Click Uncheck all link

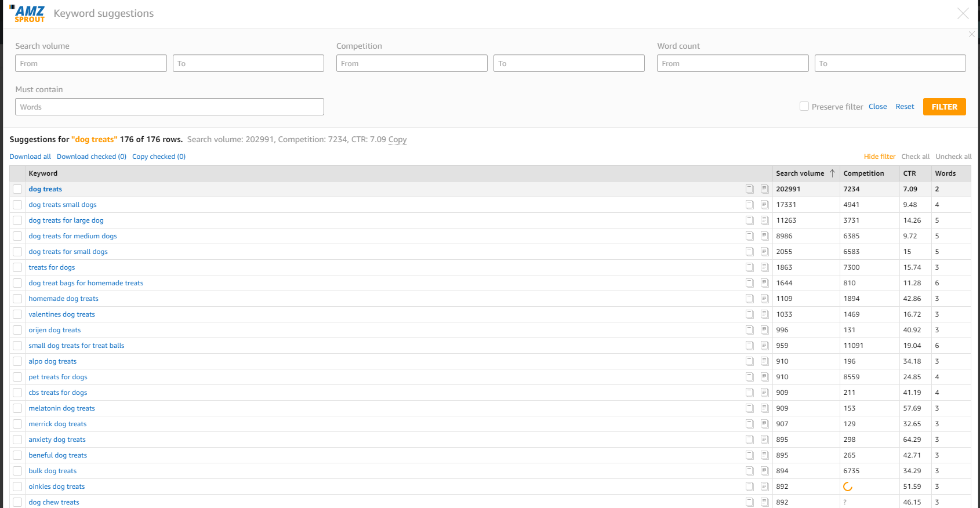pos(953,157)
